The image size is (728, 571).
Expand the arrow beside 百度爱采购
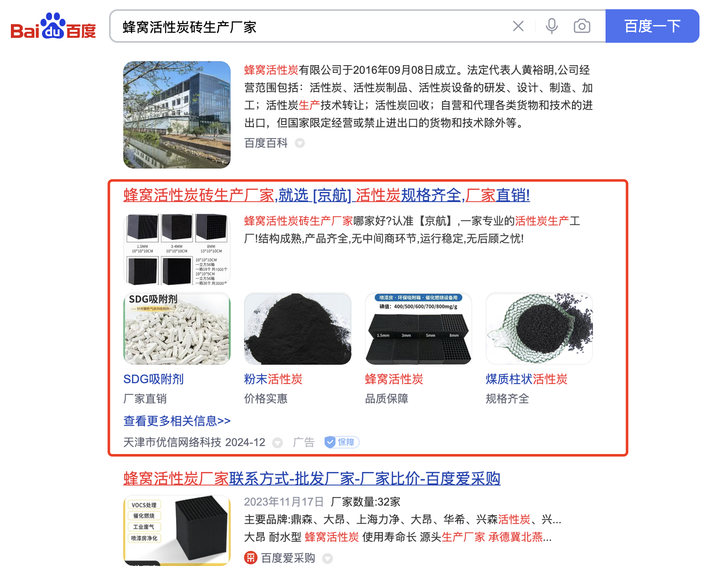(x=328, y=558)
